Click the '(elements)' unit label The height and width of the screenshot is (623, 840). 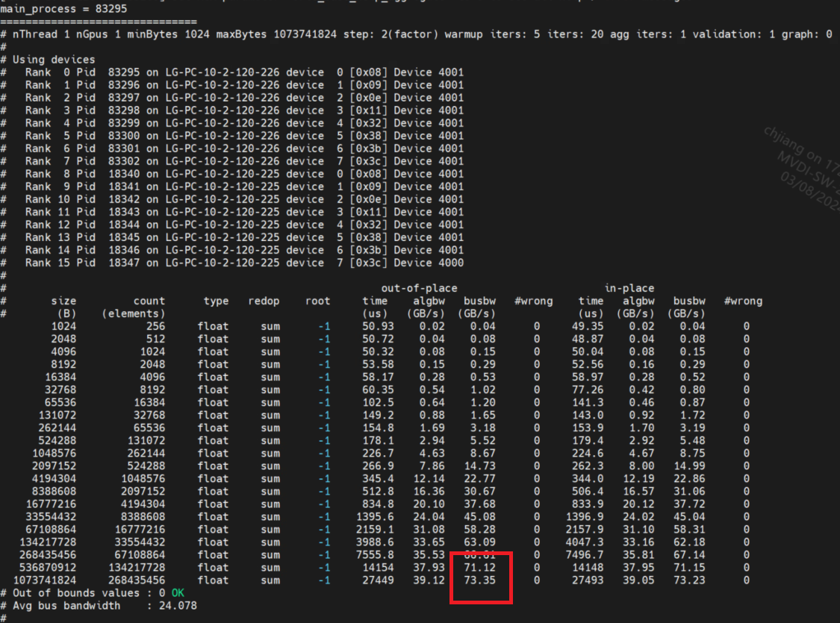134,313
